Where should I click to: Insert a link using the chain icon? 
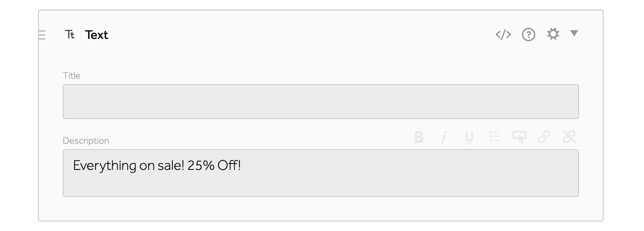(x=544, y=137)
